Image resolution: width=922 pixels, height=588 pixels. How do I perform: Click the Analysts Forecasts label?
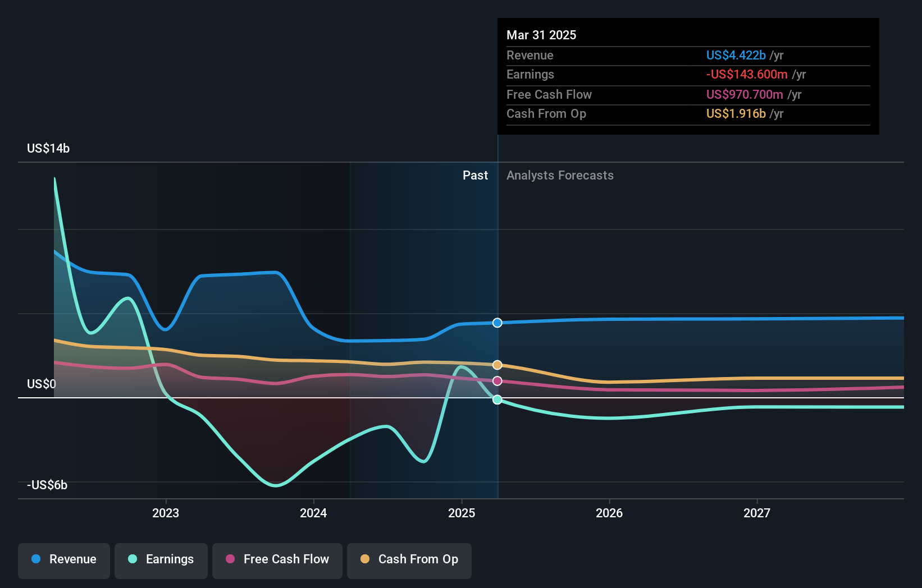(560, 176)
